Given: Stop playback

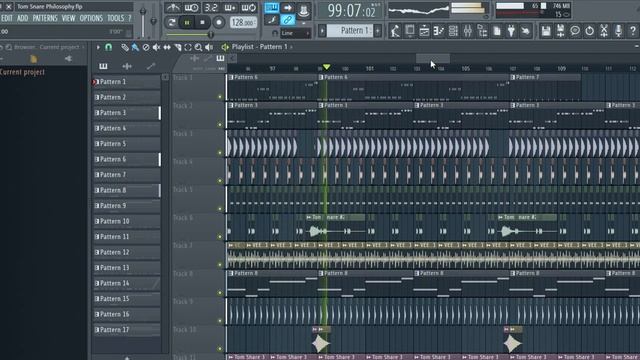Looking at the screenshot, I should click(x=202, y=22).
